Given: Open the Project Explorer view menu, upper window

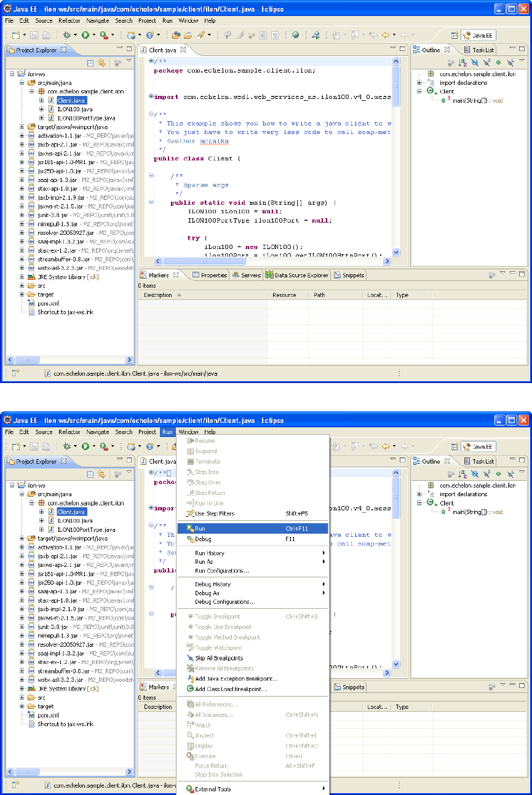Looking at the screenshot, I should pyautogui.click(x=129, y=61).
